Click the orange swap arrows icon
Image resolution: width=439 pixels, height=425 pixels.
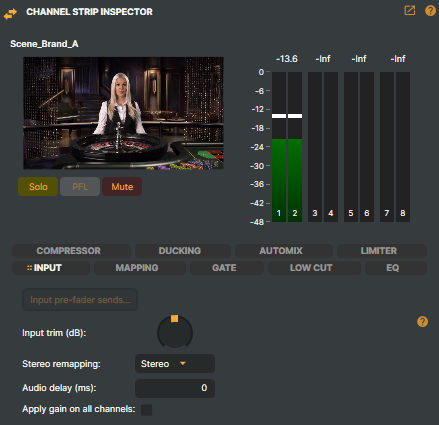coord(10,14)
